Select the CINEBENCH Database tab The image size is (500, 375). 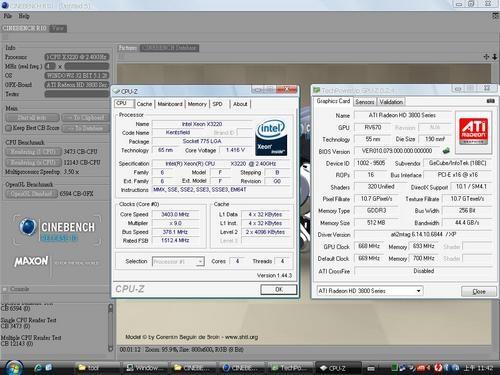point(169,48)
